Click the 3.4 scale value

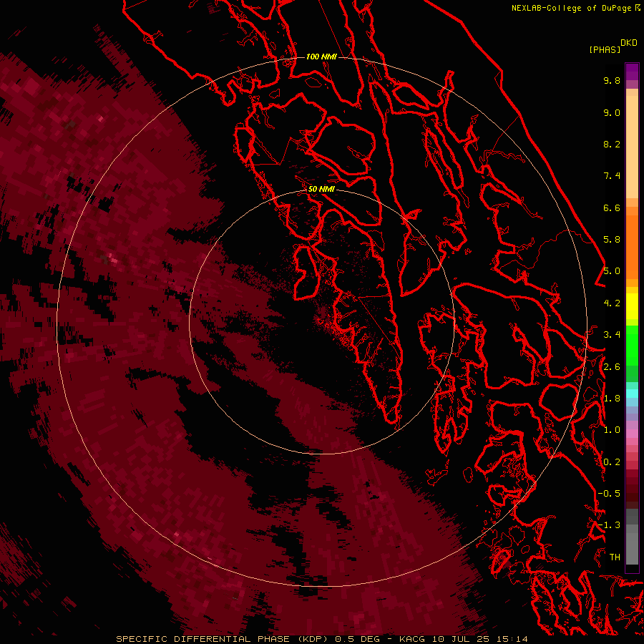point(612,335)
